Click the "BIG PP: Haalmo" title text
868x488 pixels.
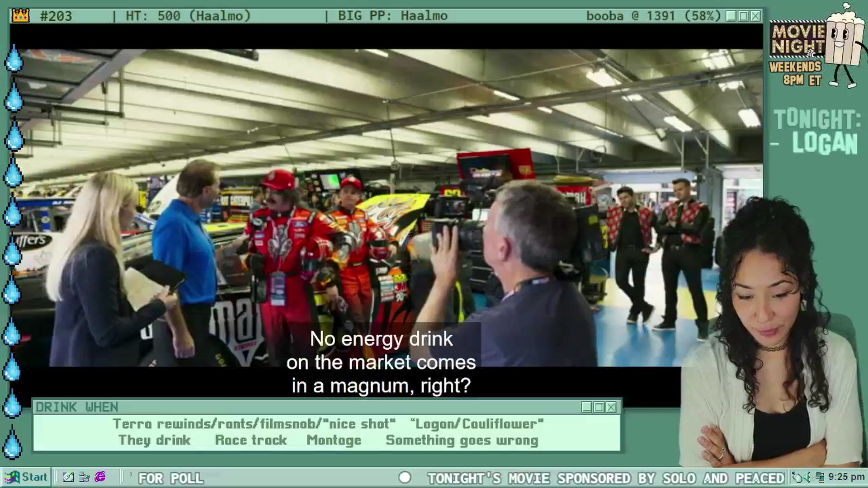click(x=393, y=16)
